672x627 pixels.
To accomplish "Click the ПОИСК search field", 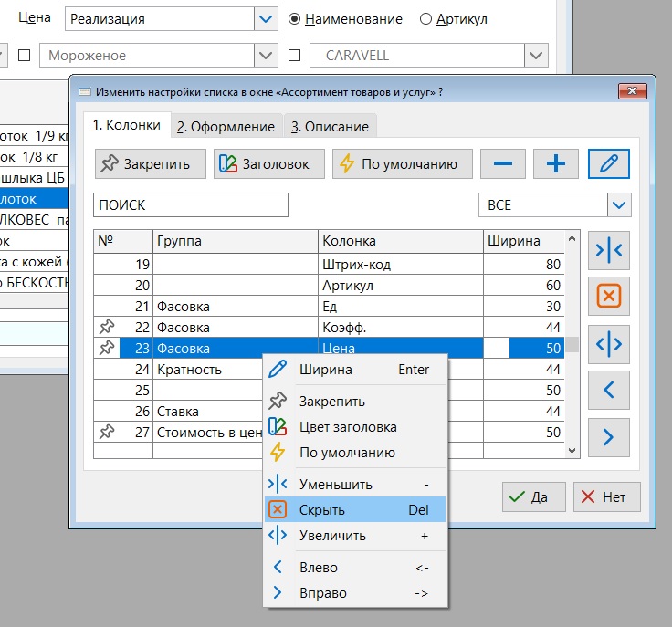I will [191, 205].
